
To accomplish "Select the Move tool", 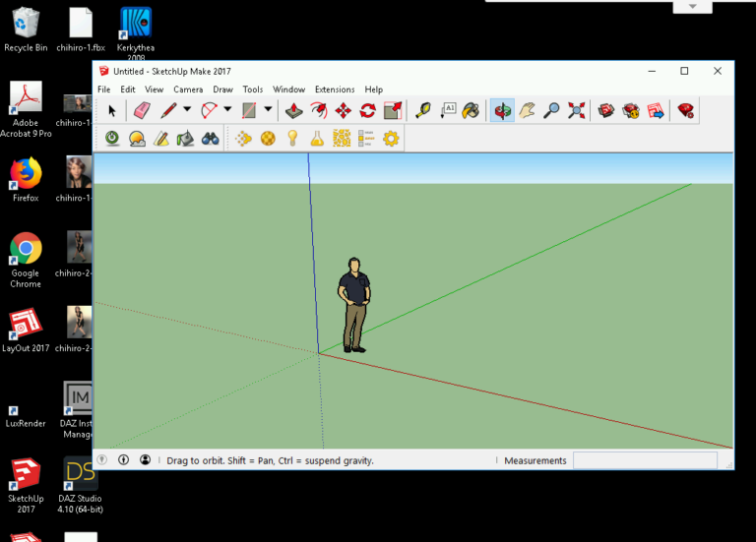I will pos(343,111).
